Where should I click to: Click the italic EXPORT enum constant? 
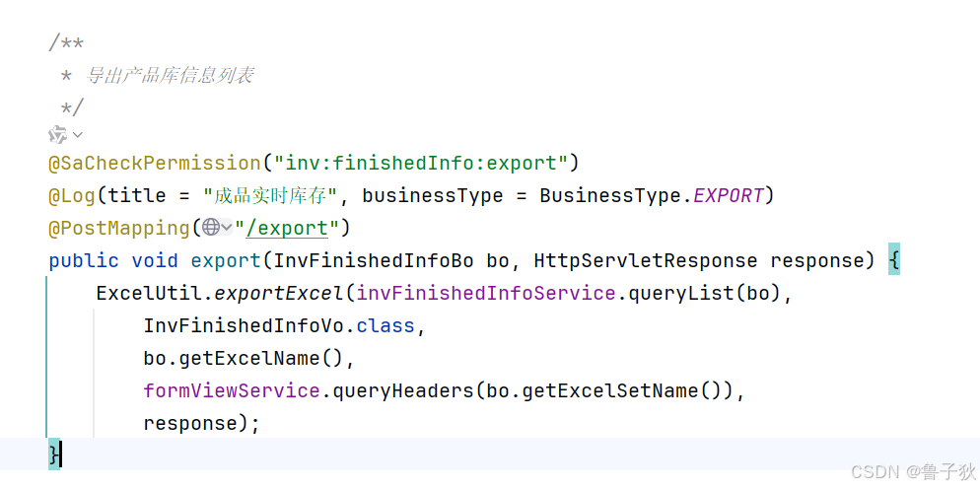tap(729, 196)
